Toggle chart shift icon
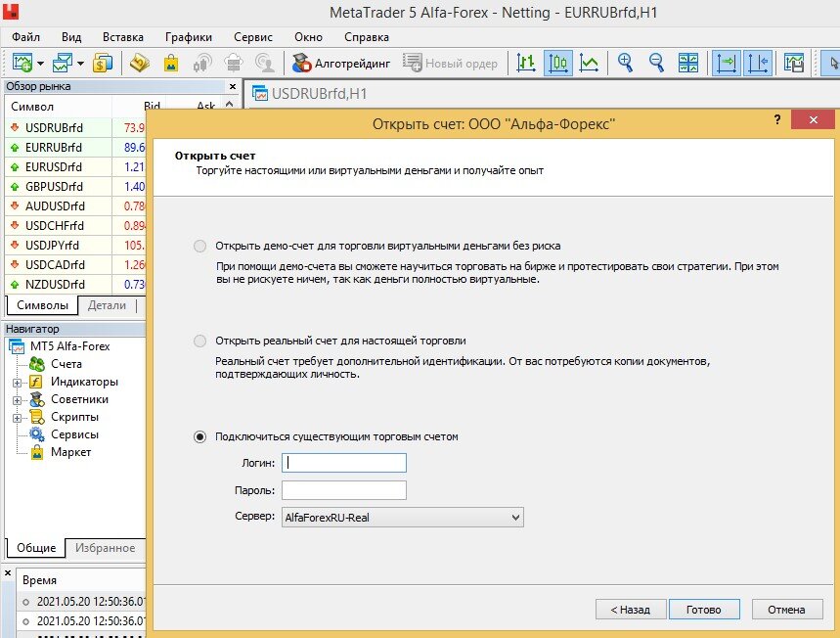840x638 pixels. (758, 64)
